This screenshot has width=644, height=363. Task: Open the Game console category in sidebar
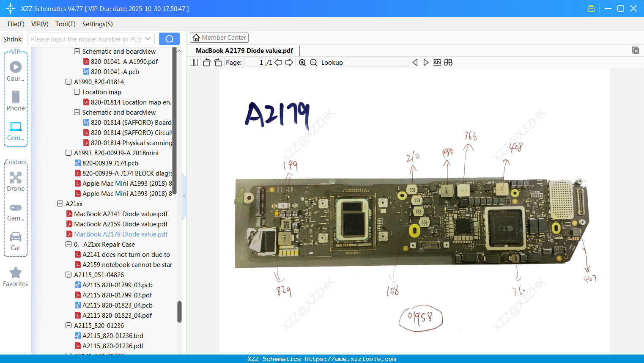(16, 212)
